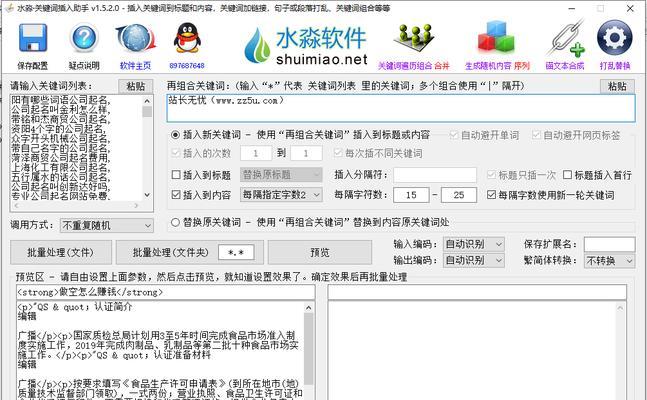The height and width of the screenshot is (400, 647).
Task: Click the app icon in the title bar
Action: click(9, 8)
